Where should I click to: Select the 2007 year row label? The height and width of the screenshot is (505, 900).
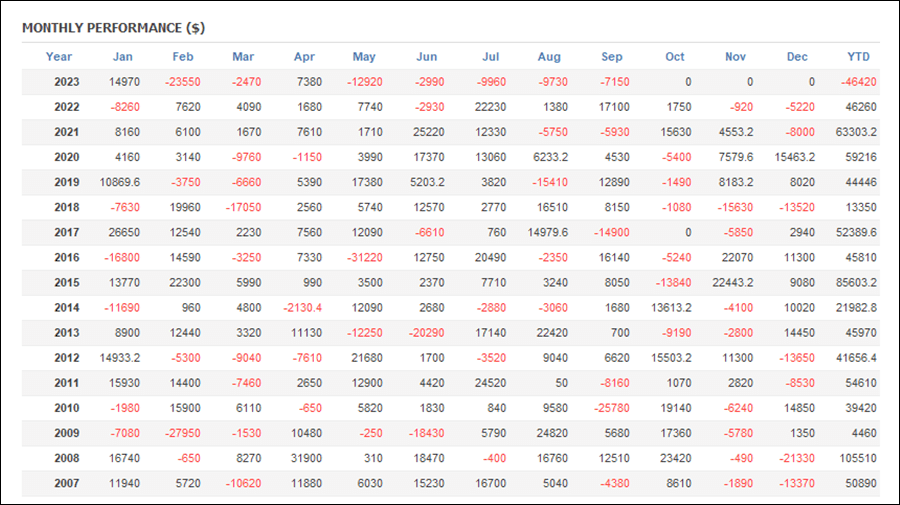click(67, 483)
